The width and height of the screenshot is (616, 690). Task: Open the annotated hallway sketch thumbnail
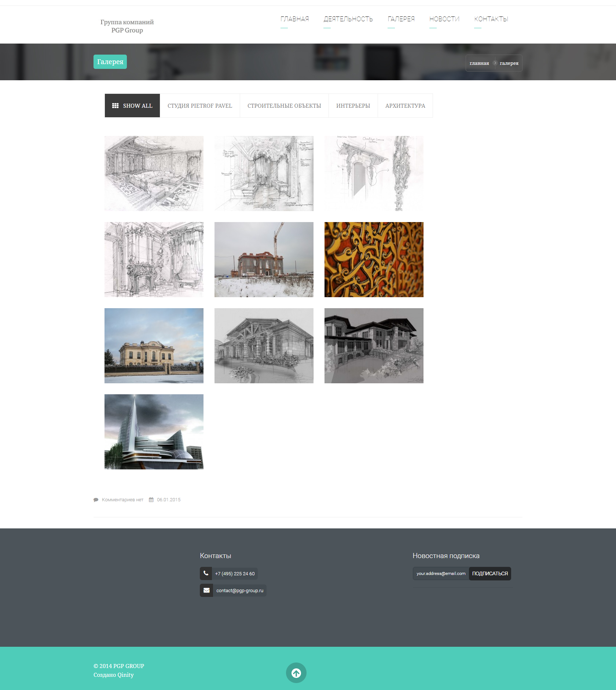(x=264, y=173)
